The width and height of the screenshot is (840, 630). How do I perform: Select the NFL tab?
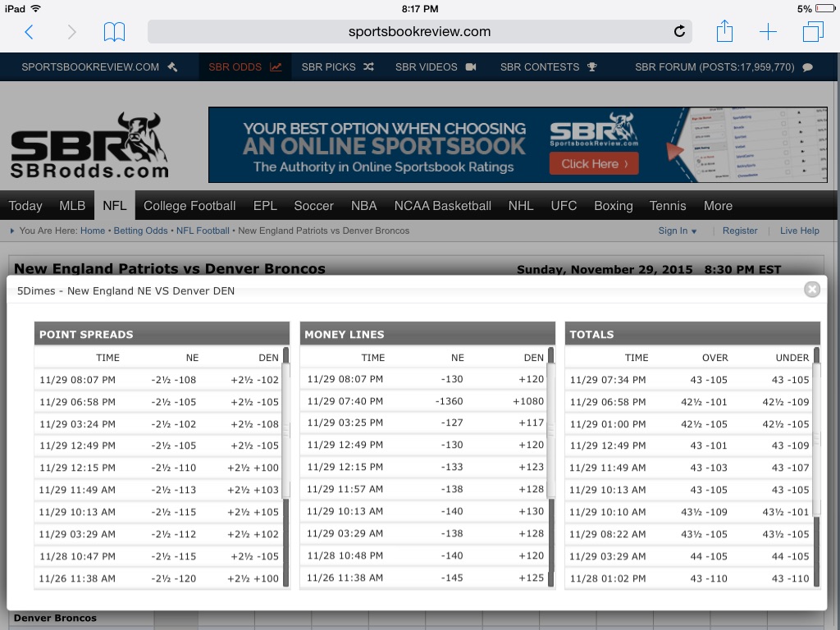point(115,205)
